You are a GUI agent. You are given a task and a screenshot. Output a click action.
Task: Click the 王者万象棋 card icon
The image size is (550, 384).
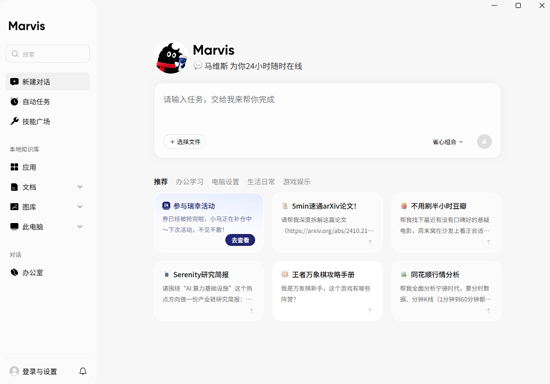(285, 274)
